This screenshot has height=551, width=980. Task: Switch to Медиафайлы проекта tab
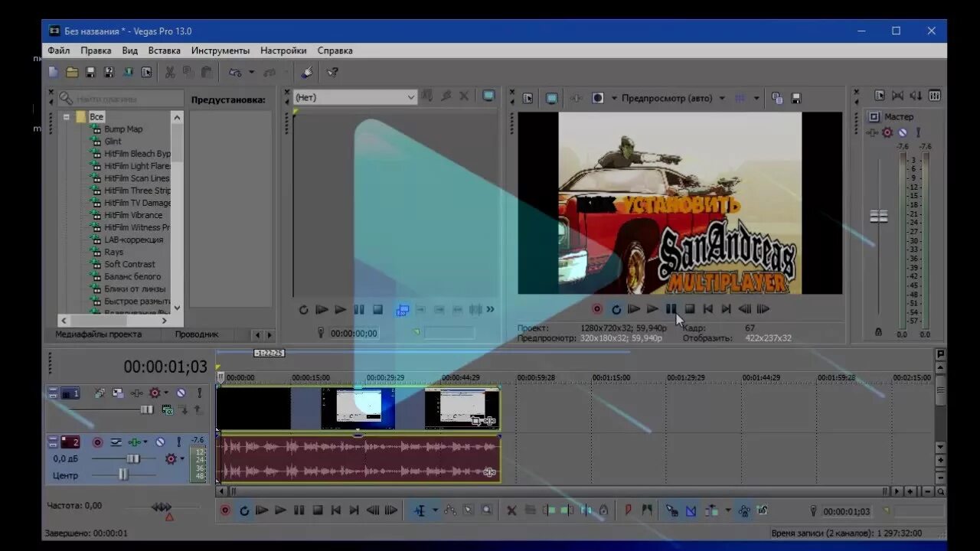[x=98, y=334]
